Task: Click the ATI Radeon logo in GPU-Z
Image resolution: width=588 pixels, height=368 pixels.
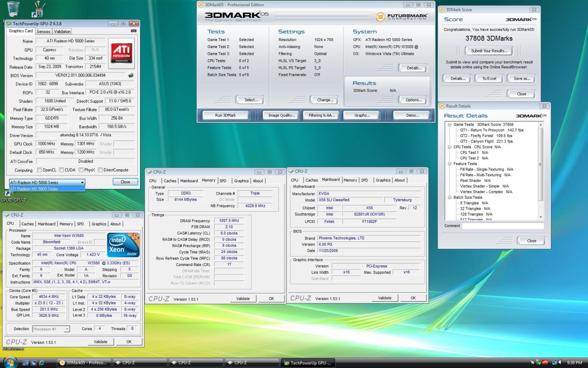Action: [121, 53]
